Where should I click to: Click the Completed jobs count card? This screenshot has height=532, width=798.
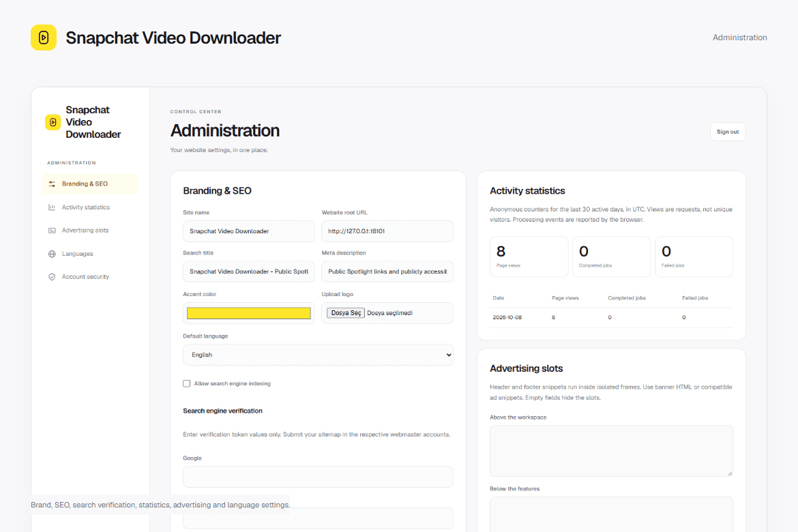611,256
